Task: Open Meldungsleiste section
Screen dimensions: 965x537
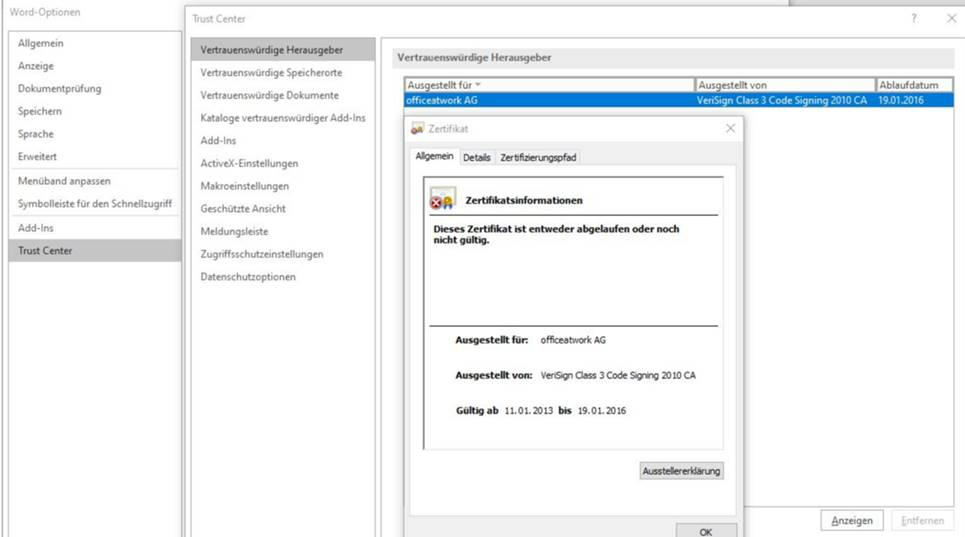Action: tap(234, 232)
